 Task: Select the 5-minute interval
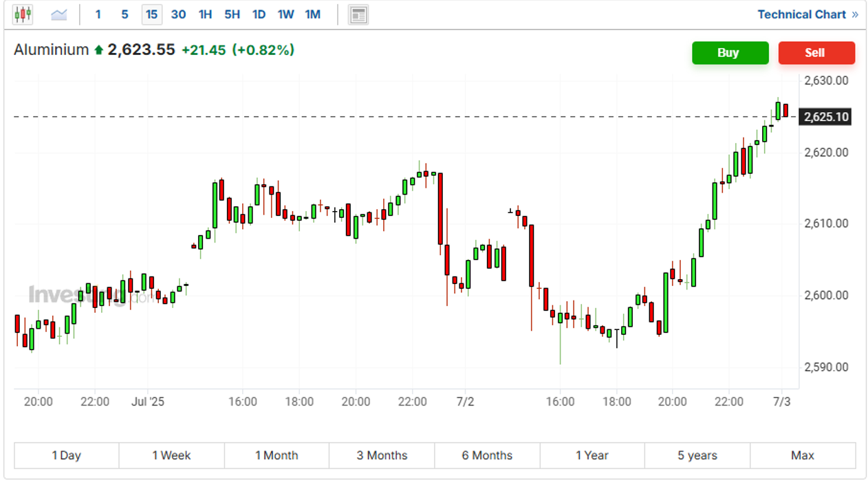[124, 14]
